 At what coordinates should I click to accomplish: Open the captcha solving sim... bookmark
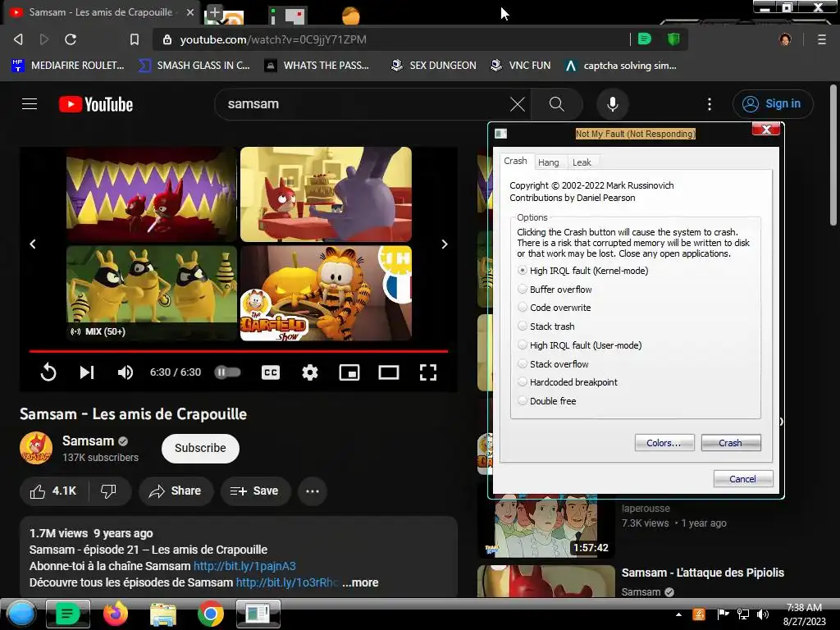tap(620, 66)
